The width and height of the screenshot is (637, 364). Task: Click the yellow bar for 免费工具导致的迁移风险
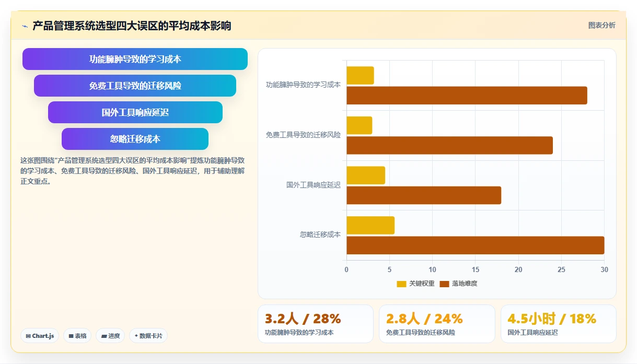coord(359,125)
